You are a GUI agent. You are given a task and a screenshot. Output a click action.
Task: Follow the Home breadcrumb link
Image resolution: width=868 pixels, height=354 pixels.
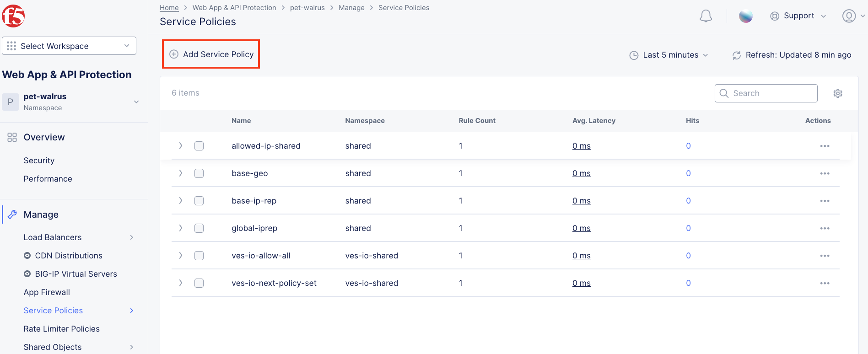pos(169,8)
